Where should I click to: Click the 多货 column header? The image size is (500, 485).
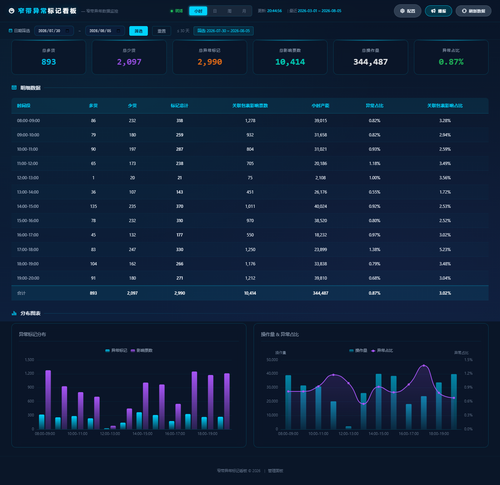coord(93,106)
